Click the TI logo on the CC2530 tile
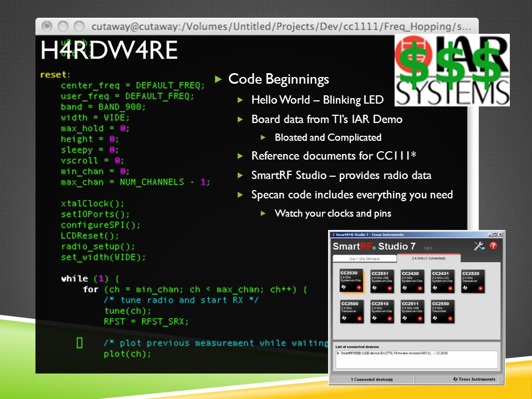 click(344, 287)
